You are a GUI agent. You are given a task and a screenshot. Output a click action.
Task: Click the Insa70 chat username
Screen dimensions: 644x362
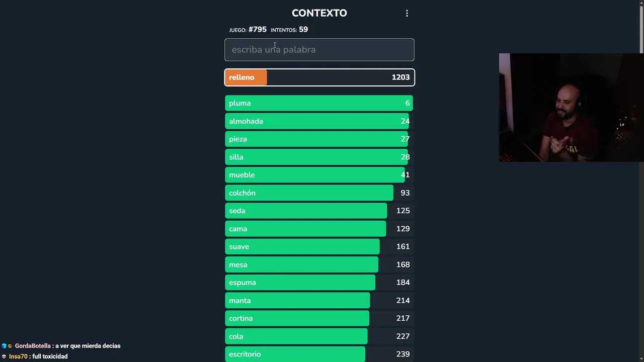[18, 356]
